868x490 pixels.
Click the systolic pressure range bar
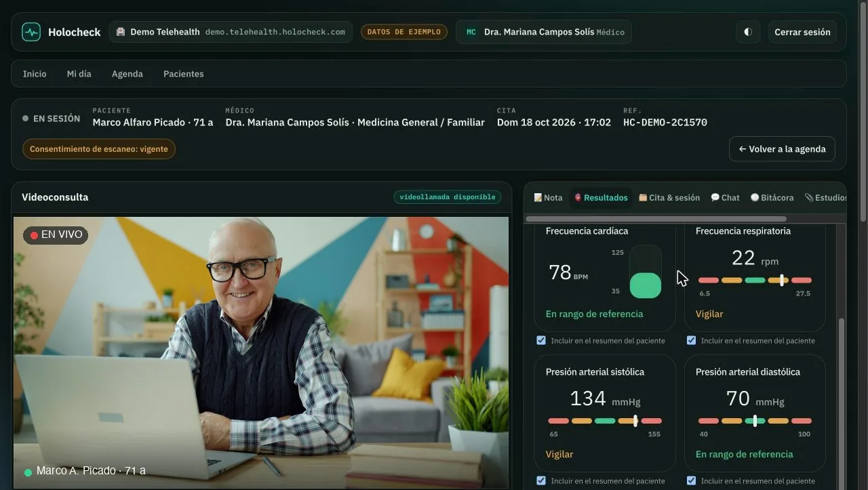[x=605, y=421]
